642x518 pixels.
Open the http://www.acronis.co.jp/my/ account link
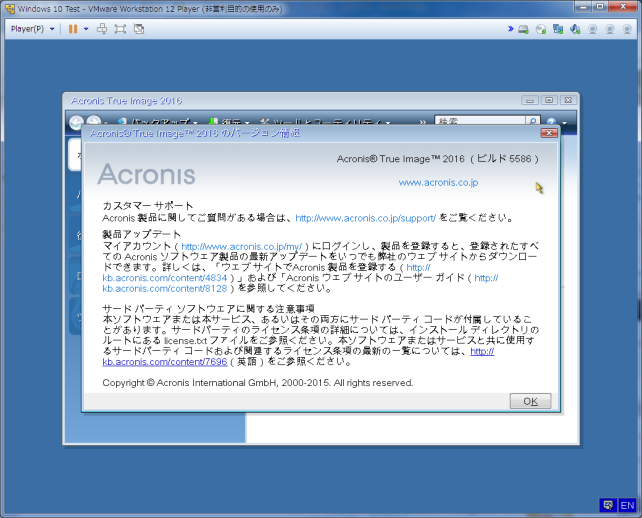coord(242,247)
